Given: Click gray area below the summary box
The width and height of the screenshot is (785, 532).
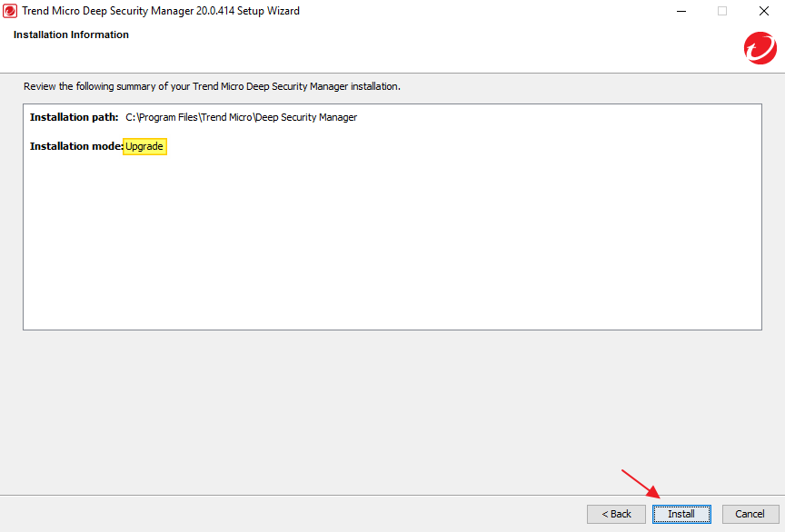Looking at the screenshot, I should [x=391, y=409].
